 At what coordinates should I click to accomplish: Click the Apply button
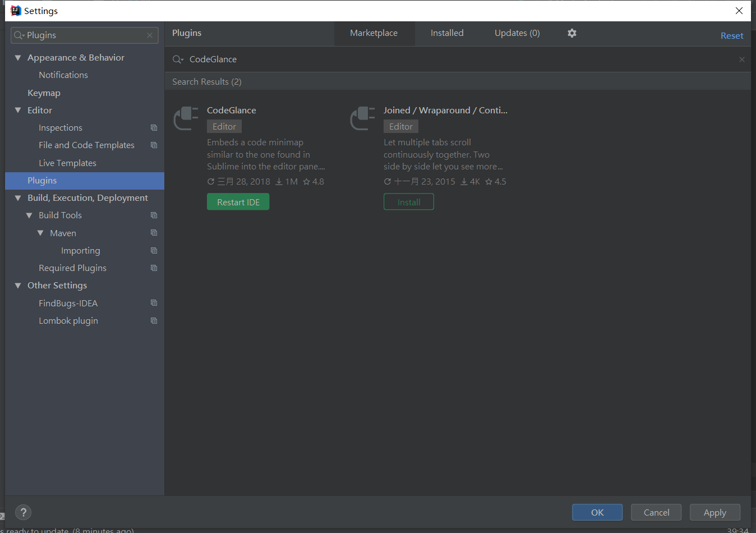(715, 512)
